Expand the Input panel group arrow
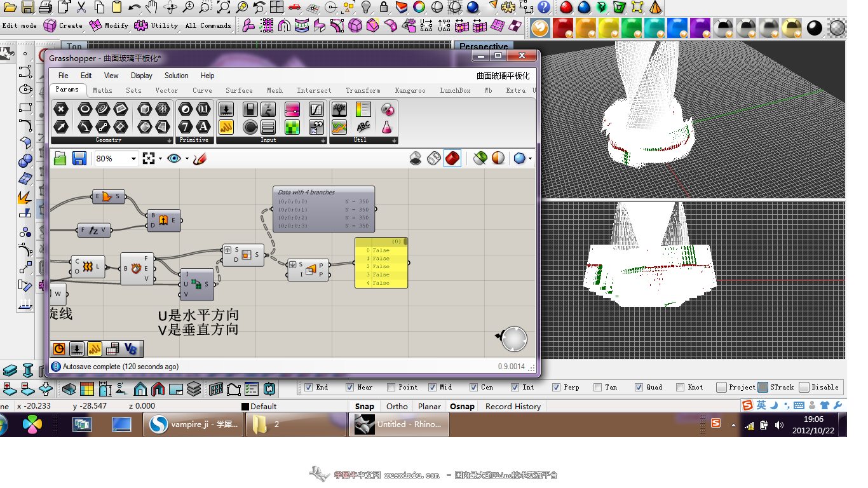868x488 pixels. click(322, 140)
